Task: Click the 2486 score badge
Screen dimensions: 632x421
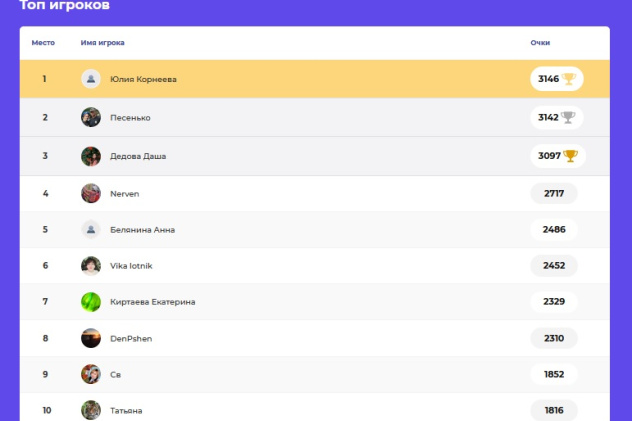Action: coord(554,229)
